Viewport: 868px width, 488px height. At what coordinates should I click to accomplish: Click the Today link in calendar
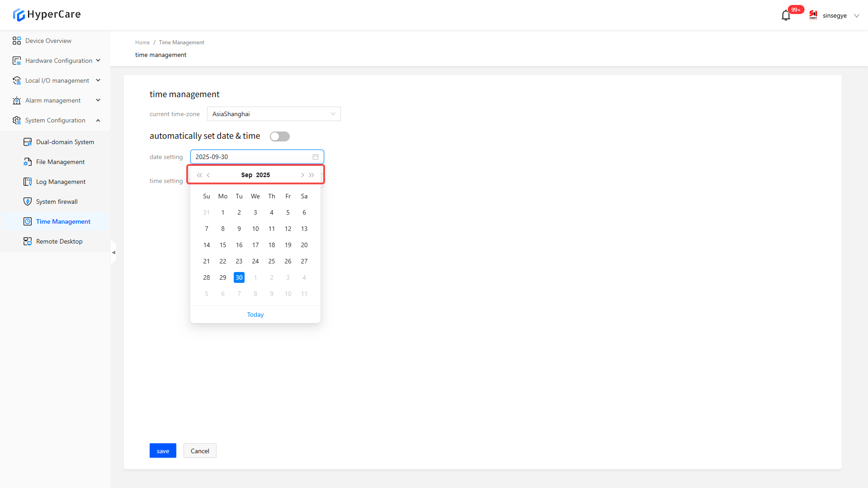(x=255, y=314)
